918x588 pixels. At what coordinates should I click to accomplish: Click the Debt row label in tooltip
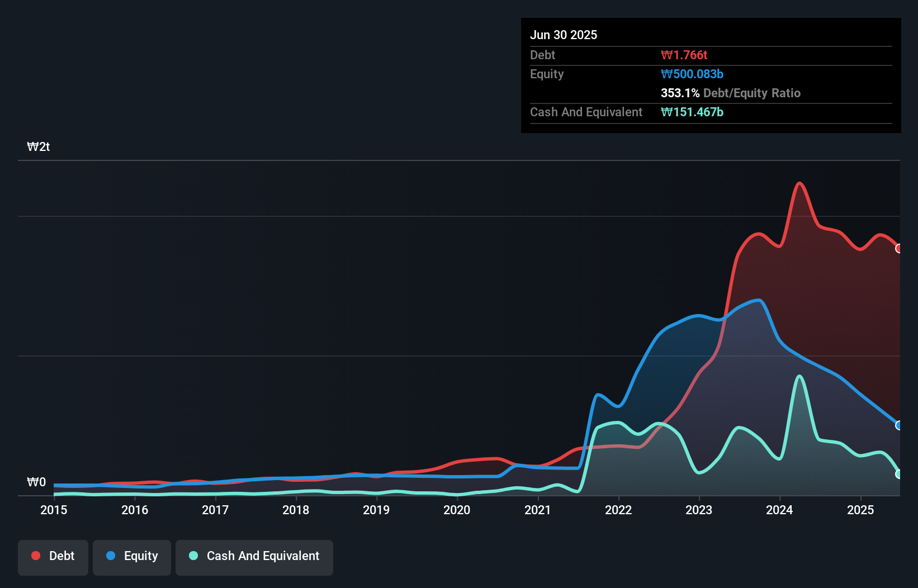point(542,55)
